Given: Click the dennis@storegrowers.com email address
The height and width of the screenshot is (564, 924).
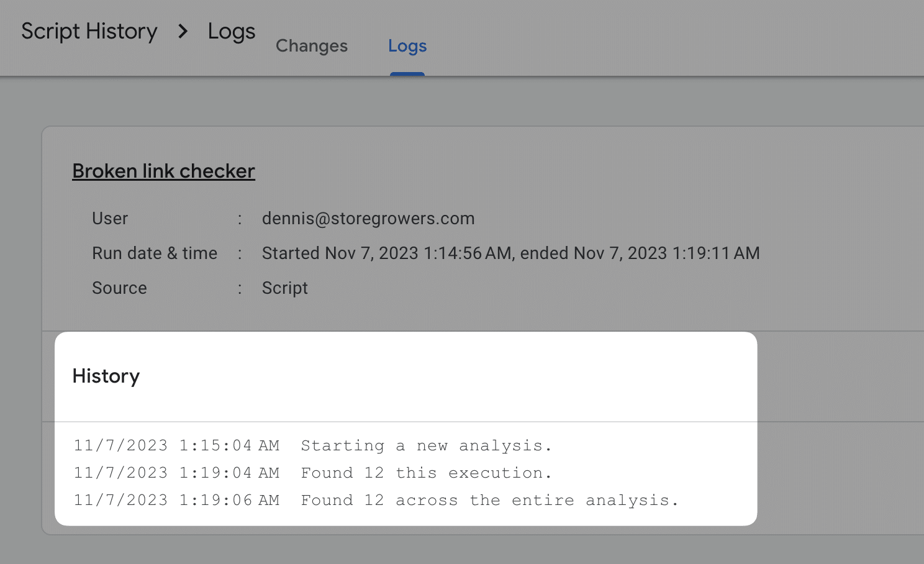Looking at the screenshot, I should [x=368, y=219].
